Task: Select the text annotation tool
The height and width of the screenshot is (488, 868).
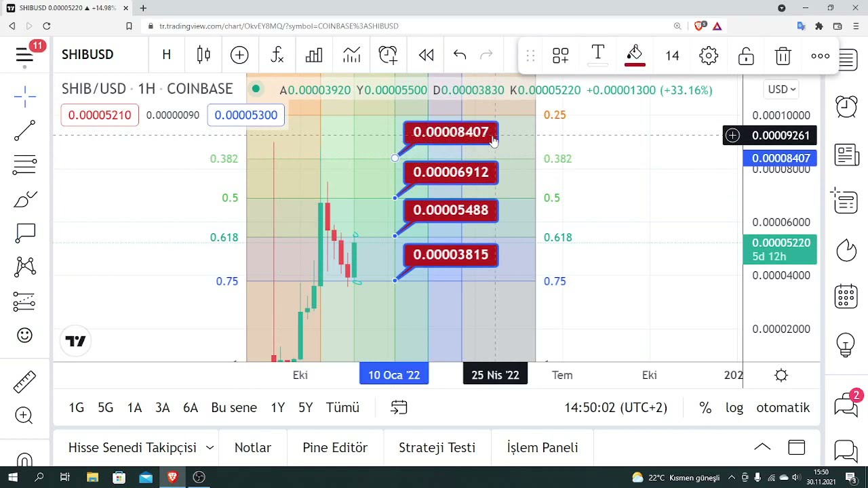Action: 24,233
